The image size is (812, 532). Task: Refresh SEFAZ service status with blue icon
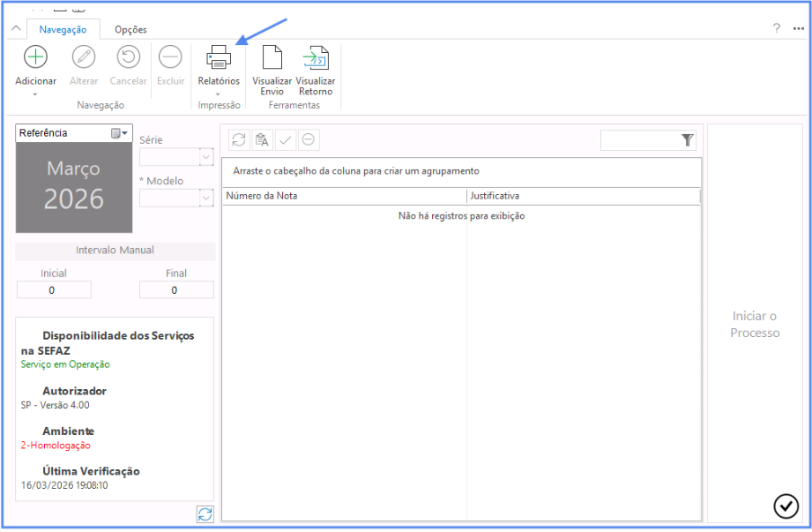click(x=205, y=514)
